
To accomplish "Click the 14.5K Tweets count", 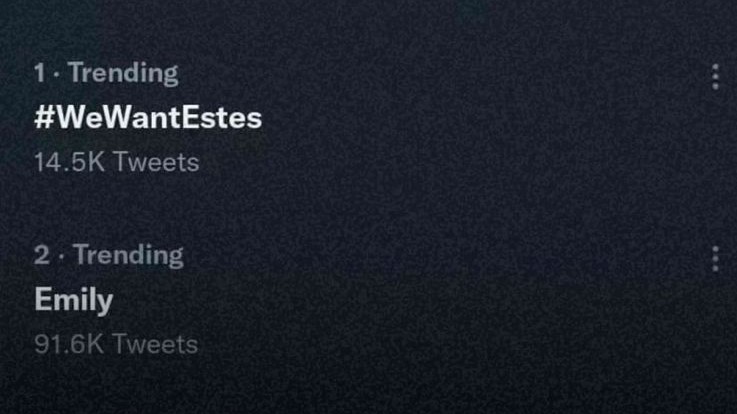I will [x=116, y=162].
